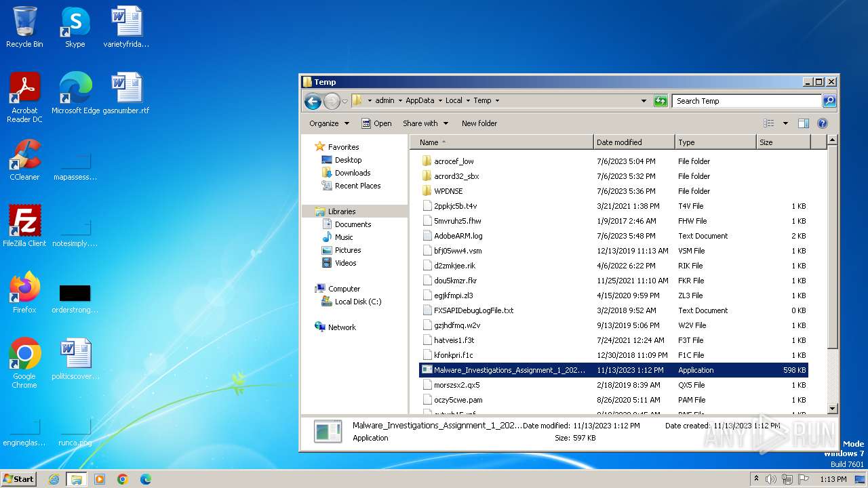Screen dimensions: 868x488
Task: Launch Skype from the desktop
Action: tap(75, 27)
